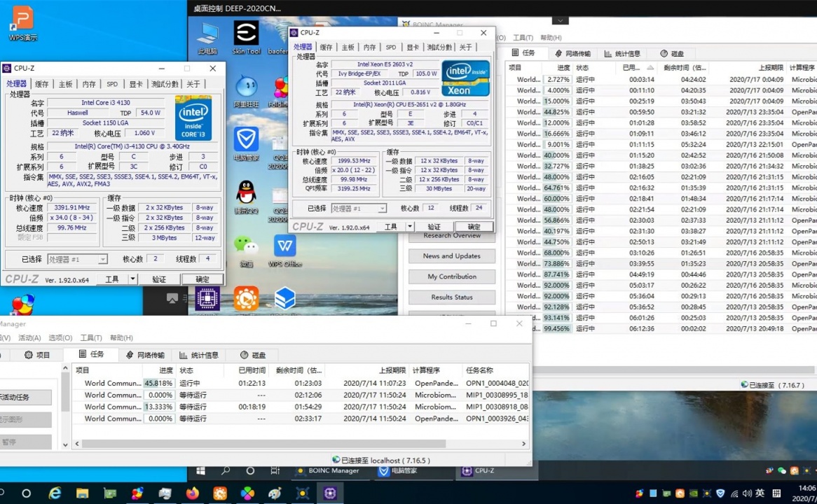Screen dimensions: 817x504
Task: Open 统计信息 tab in right BOINC Manager
Action: (x=622, y=54)
